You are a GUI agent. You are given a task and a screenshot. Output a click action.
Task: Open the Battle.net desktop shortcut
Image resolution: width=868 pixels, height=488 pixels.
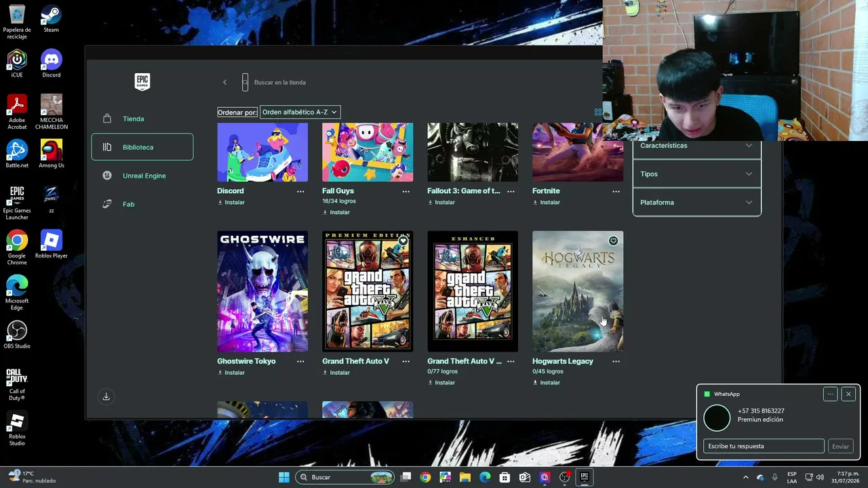tap(17, 155)
